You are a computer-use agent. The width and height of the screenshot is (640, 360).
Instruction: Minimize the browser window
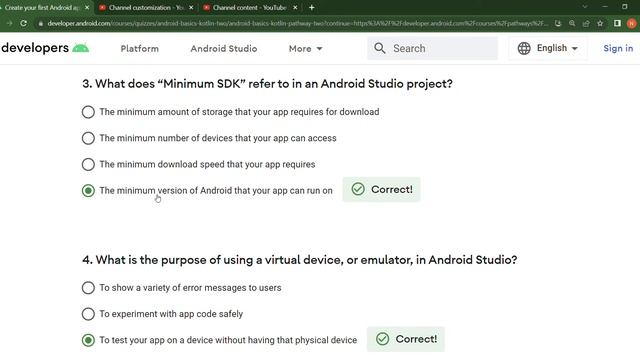click(x=605, y=7)
